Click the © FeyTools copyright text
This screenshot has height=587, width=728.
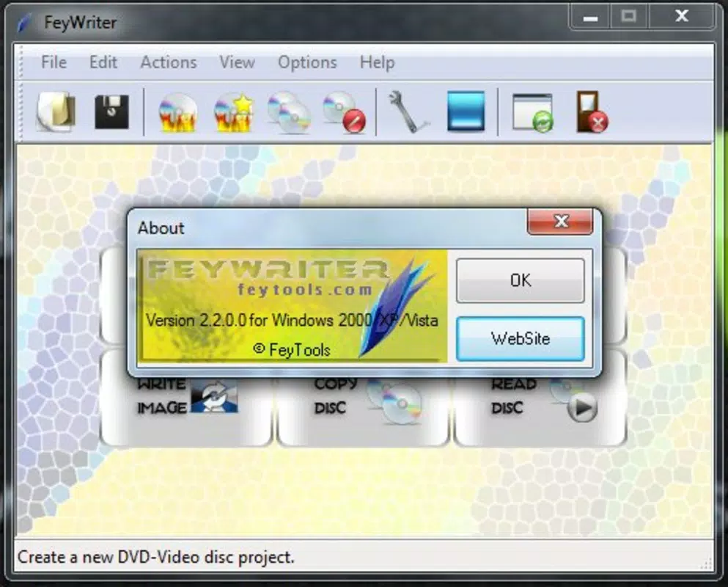point(292,349)
